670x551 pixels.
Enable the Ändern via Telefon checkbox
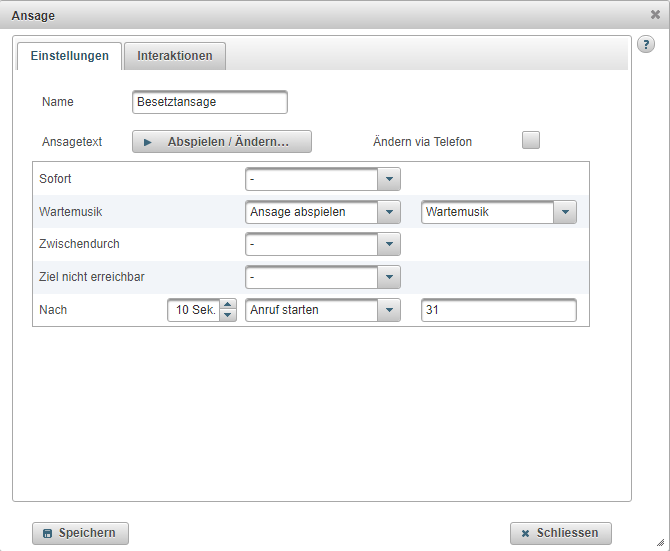(x=531, y=140)
